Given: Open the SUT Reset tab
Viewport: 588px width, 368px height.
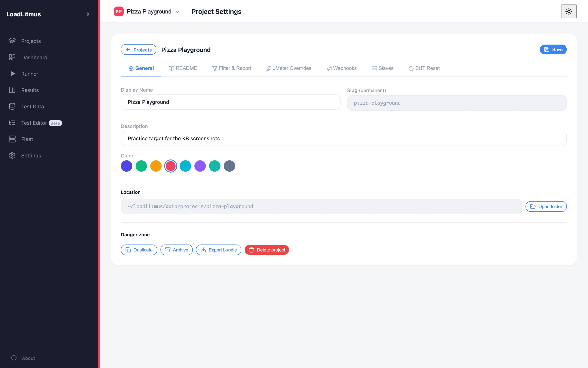Looking at the screenshot, I should 424,68.
